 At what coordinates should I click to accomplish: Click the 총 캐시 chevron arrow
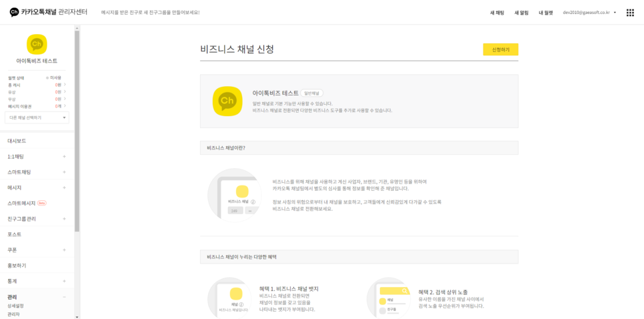(65, 85)
